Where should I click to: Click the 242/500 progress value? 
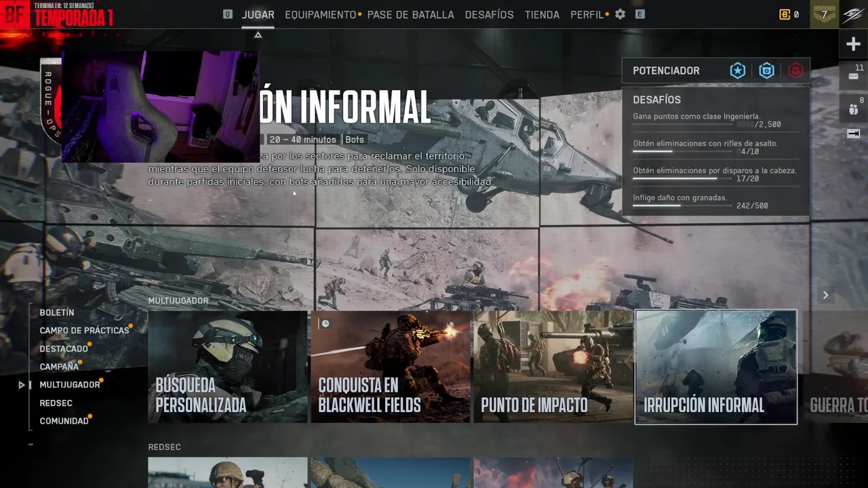(752, 206)
